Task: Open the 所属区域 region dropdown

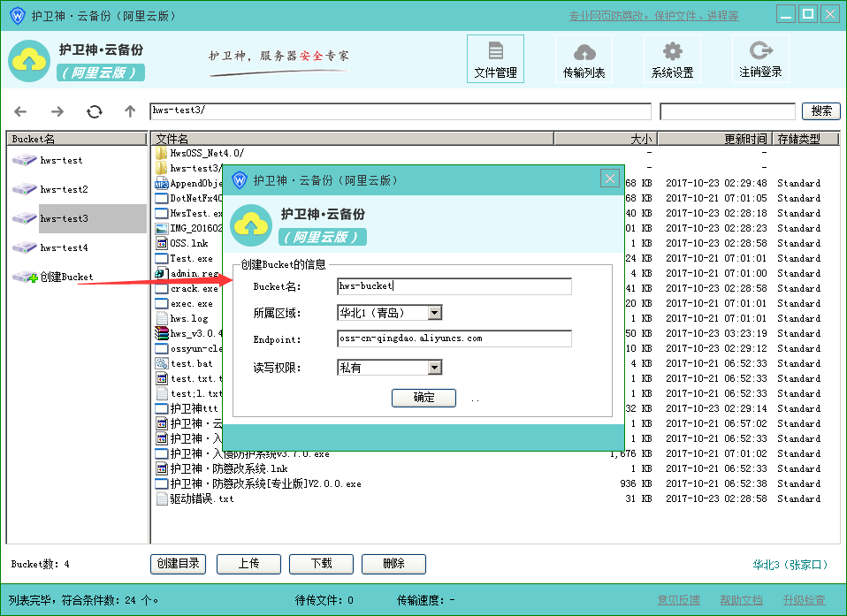Action: [434, 312]
